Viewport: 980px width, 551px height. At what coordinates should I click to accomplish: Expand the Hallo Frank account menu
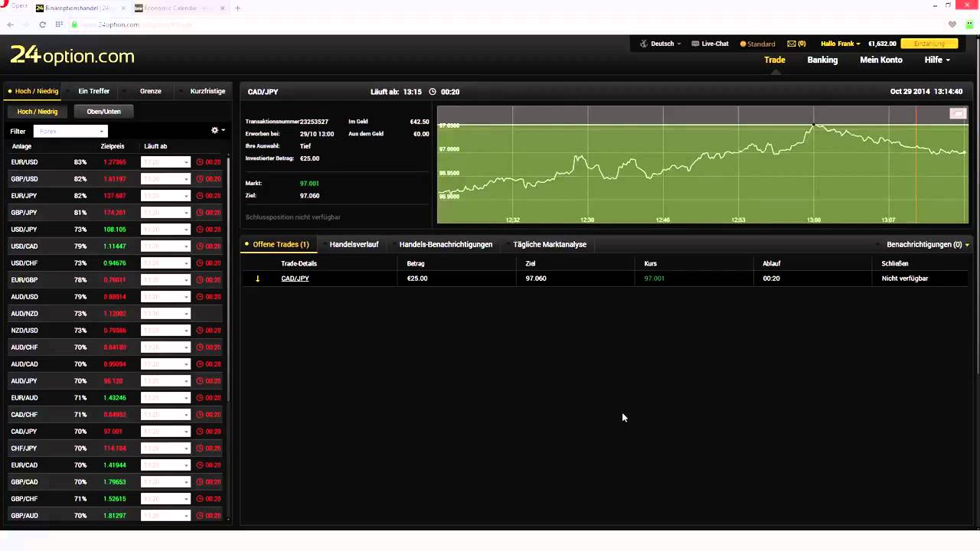(x=840, y=44)
